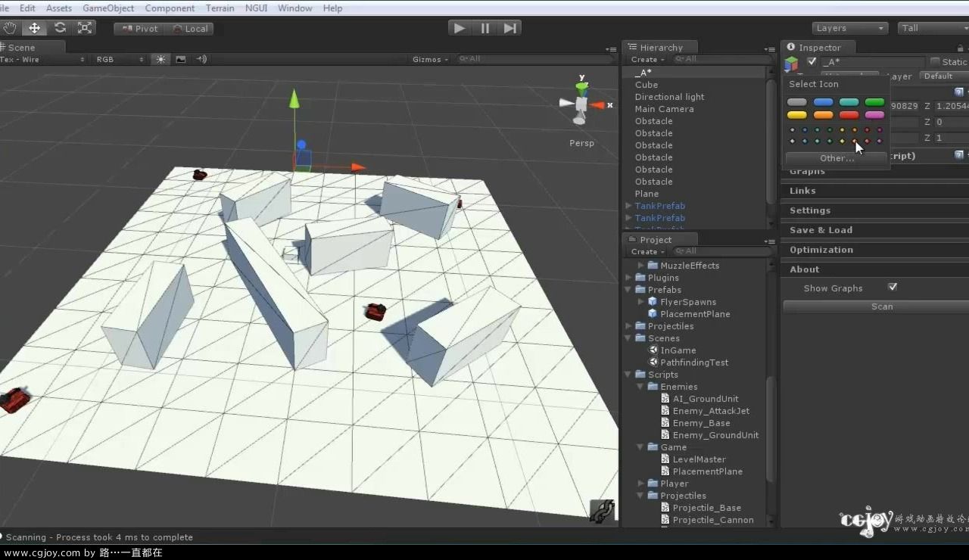Image resolution: width=969 pixels, height=560 pixels.
Task: Select the Hand pan tool
Action: click(x=11, y=28)
